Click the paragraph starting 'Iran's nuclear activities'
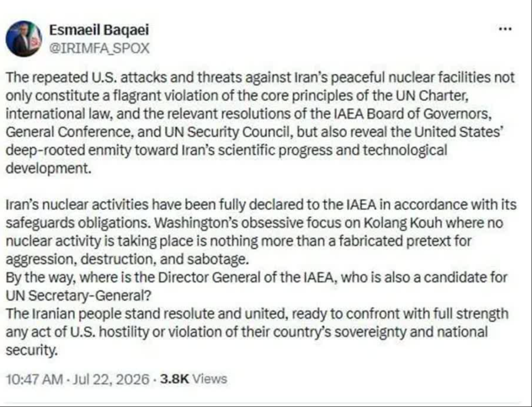 [x=261, y=232]
